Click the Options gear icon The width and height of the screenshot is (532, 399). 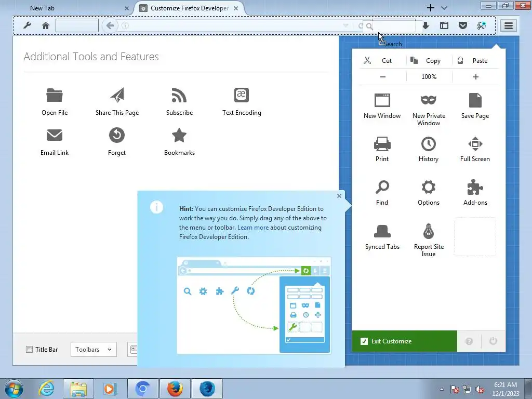coord(429,187)
